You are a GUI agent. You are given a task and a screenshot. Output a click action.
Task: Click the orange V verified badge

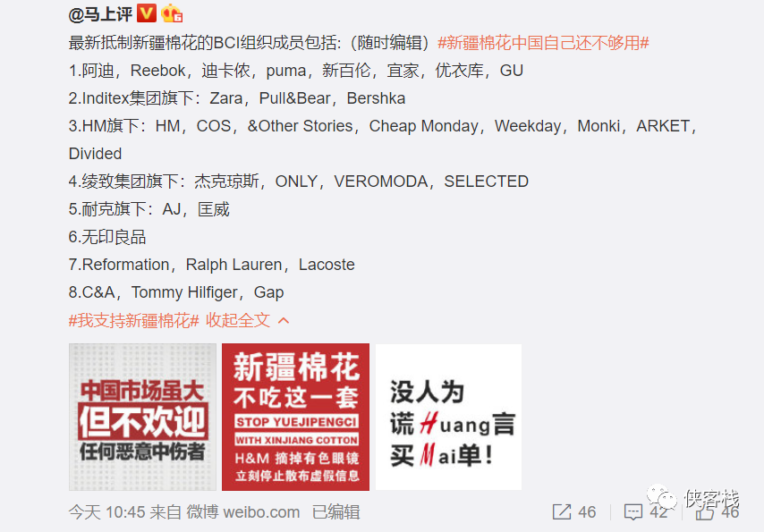click(x=147, y=13)
